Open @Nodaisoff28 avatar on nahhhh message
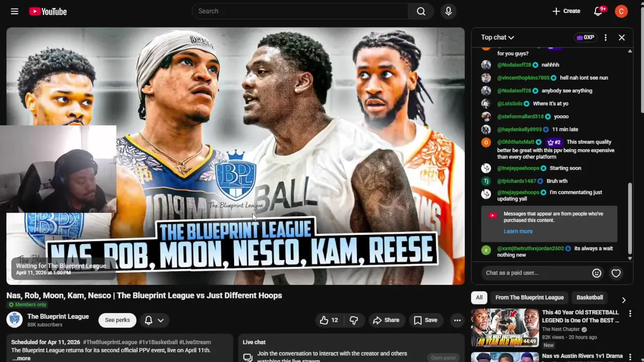This screenshot has height=362, width=644. 486,65
